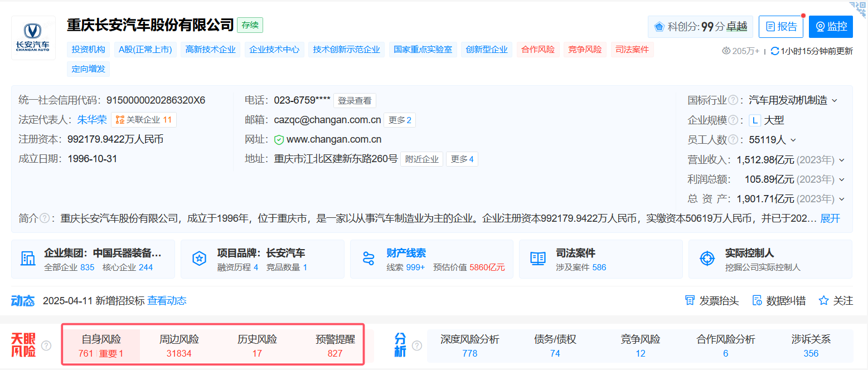The width and height of the screenshot is (868, 370).
Task: Click the 数据纠错 data correction icon
Action: tap(757, 301)
